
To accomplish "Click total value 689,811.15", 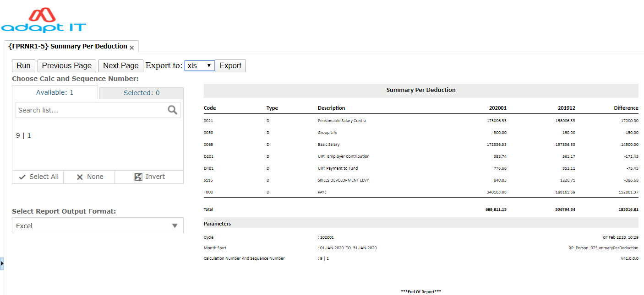I will [x=496, y=209].
